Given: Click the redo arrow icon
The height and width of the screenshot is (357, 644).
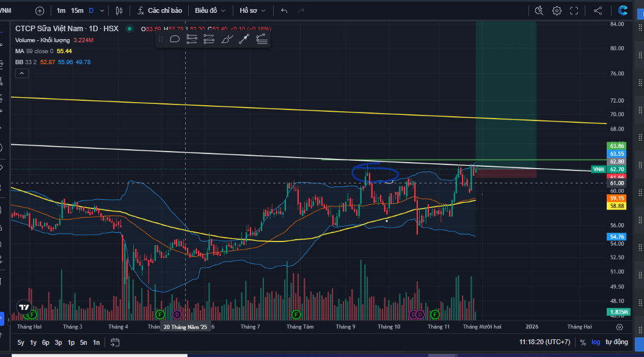Looking at the screenshot, I should [x=301, y=10].
